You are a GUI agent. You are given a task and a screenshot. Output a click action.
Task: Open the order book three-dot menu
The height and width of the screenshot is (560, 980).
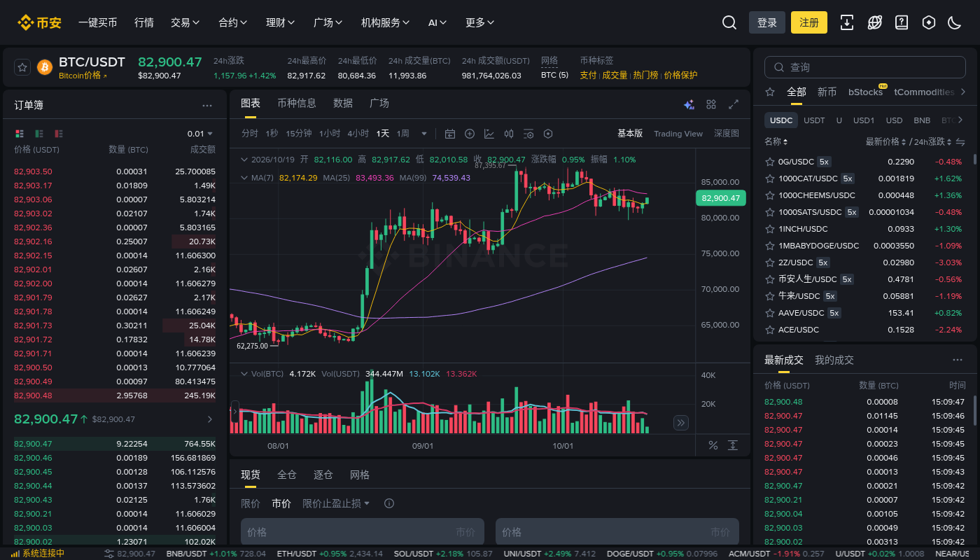coord(207,106)
